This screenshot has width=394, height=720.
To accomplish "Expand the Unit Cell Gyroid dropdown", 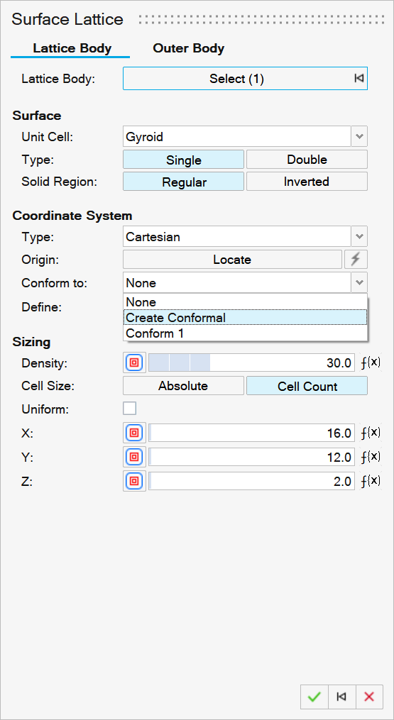I will [359, 136].
